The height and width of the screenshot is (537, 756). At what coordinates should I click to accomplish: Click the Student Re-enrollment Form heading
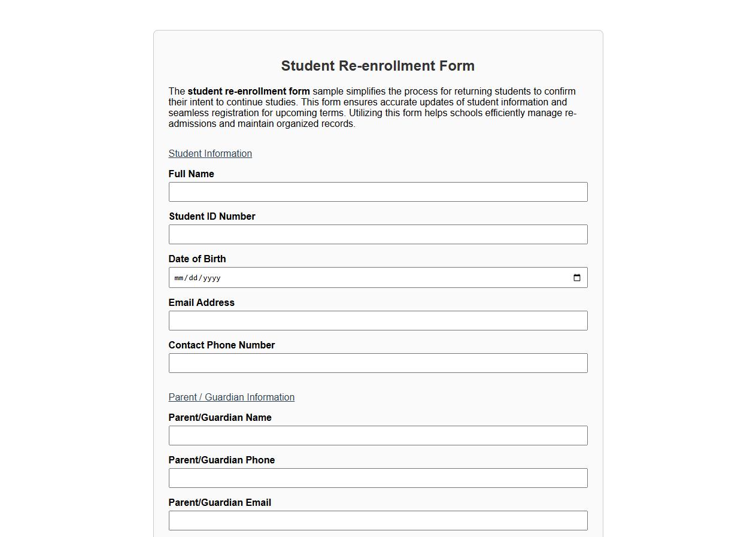[x=378, y=66]
